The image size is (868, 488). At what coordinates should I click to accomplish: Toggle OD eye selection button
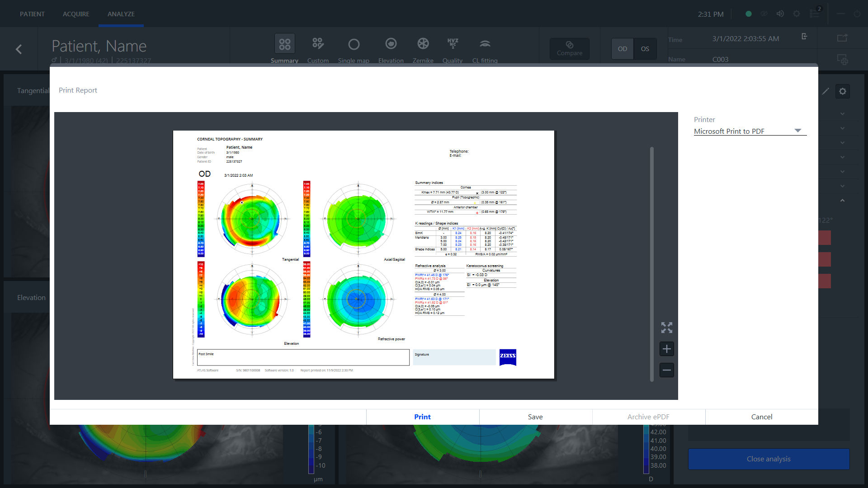(x=623, y=49)
